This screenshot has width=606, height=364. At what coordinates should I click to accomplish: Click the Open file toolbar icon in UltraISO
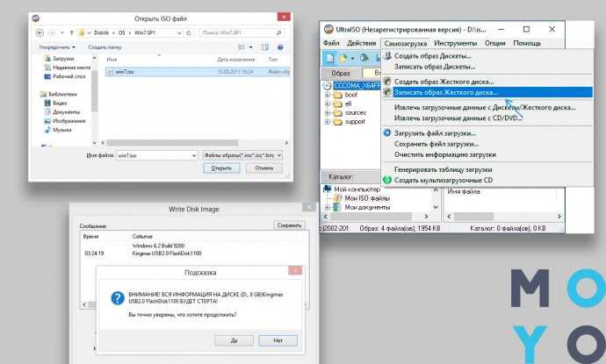click(343, 58)
